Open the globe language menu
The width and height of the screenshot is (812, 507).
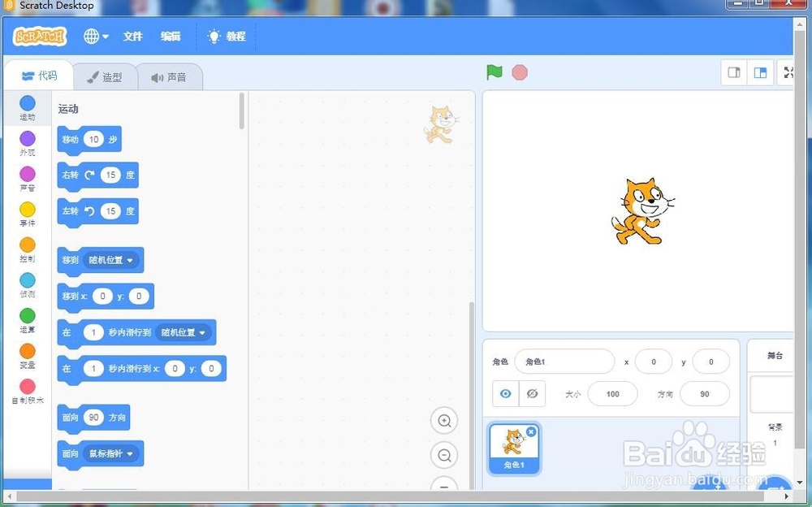pos(96,37)
